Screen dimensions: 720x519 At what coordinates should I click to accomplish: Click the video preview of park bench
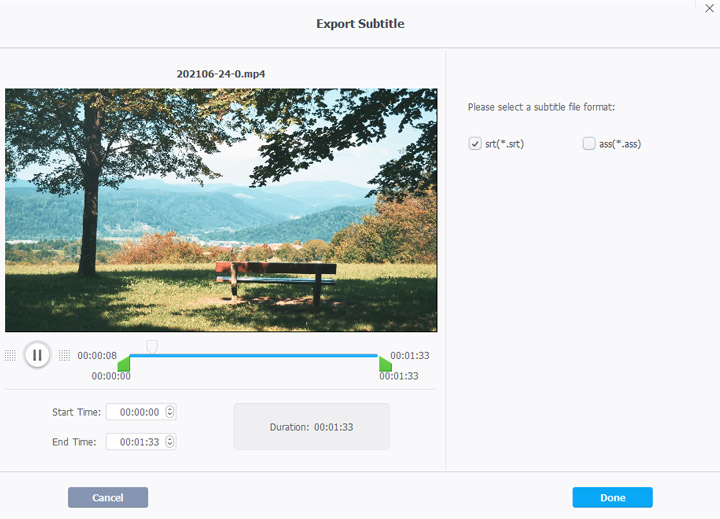221,210
